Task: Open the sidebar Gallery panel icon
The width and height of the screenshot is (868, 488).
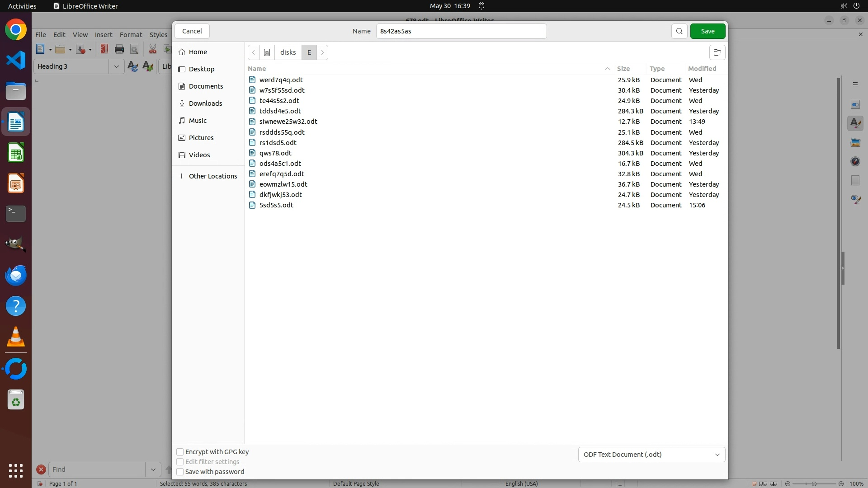Action: pos(855,143)
